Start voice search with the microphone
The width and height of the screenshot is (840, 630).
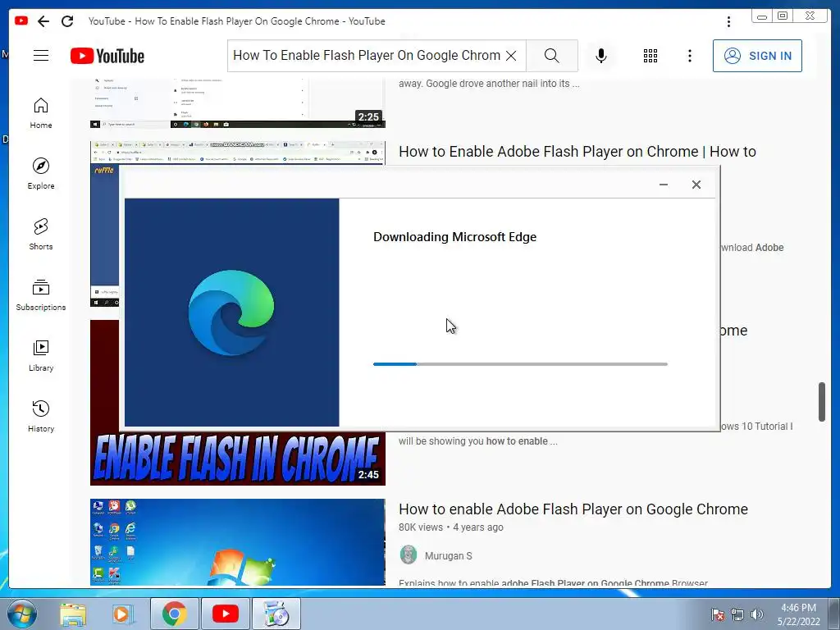(601, 56)
